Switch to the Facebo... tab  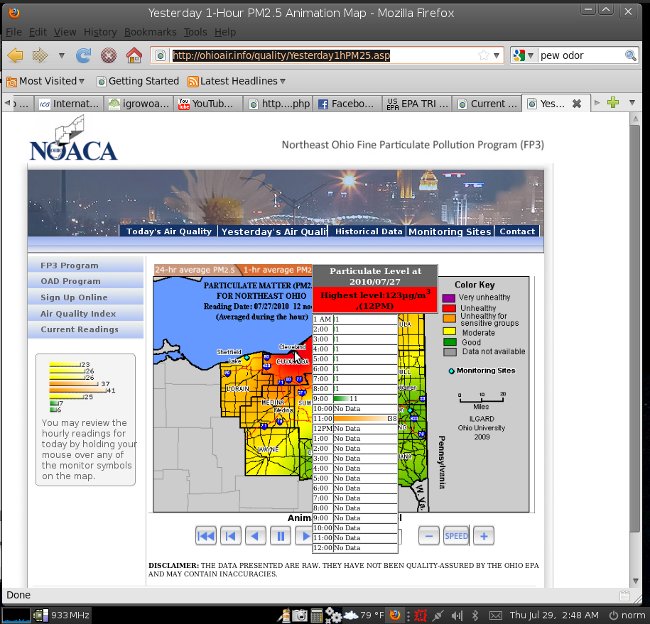pos(347,104)
